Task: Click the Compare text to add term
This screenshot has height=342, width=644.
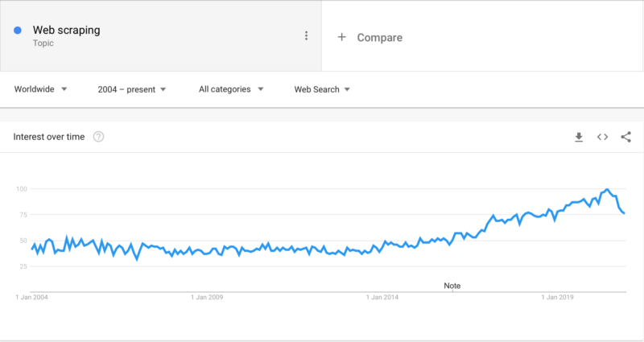Action: 379,37
